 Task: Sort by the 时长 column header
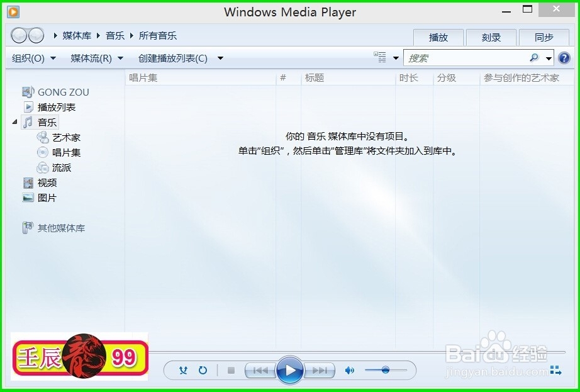[415, 77]
